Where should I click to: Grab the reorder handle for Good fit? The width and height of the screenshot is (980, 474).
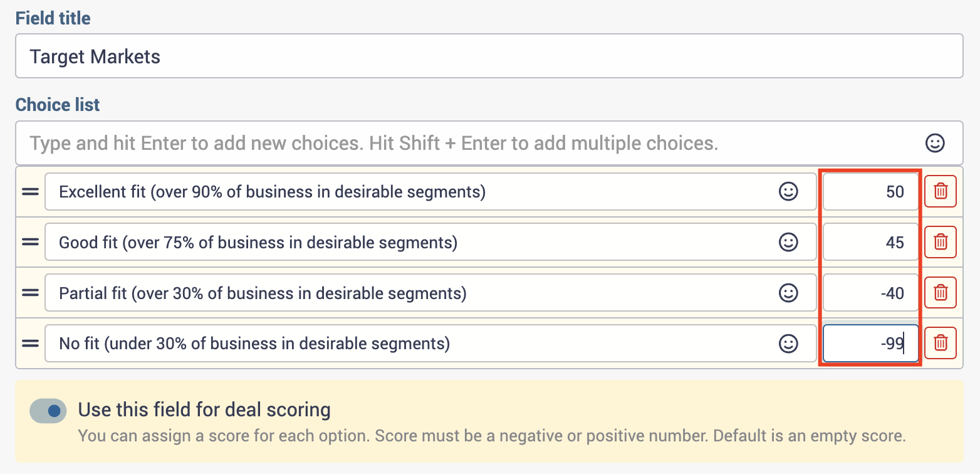[x=30, y=243]
